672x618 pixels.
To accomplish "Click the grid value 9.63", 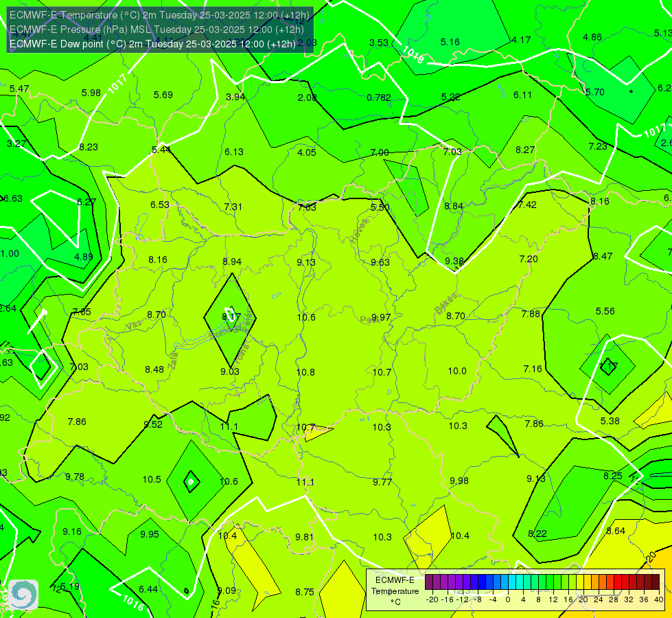I will [380, 262].
